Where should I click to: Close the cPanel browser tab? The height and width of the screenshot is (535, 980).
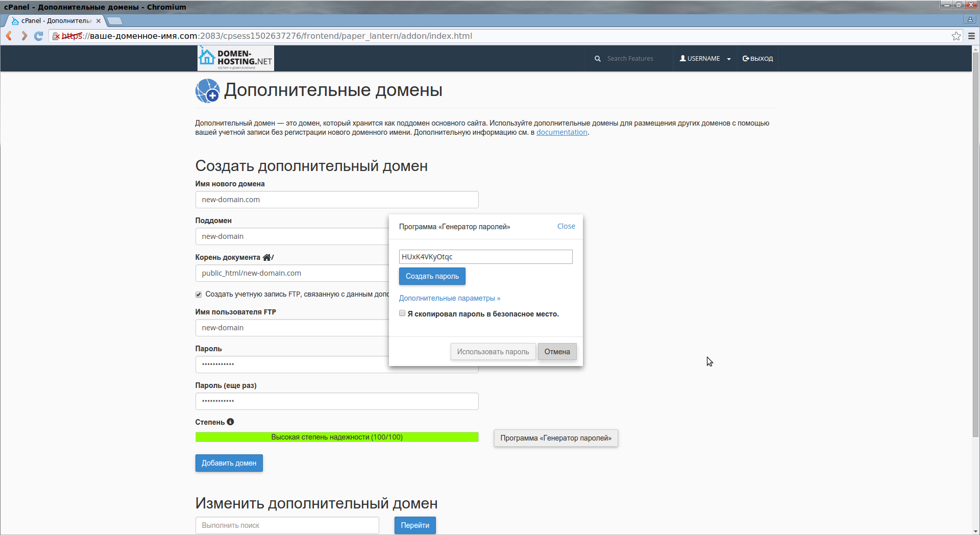click(x=99, y=21)
